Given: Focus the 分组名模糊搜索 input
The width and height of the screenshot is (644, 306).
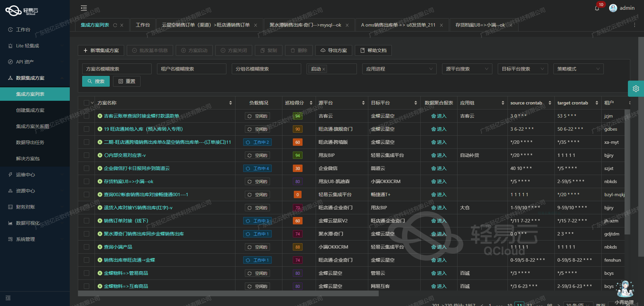Looking at the screenshot, I should point(266,69).
